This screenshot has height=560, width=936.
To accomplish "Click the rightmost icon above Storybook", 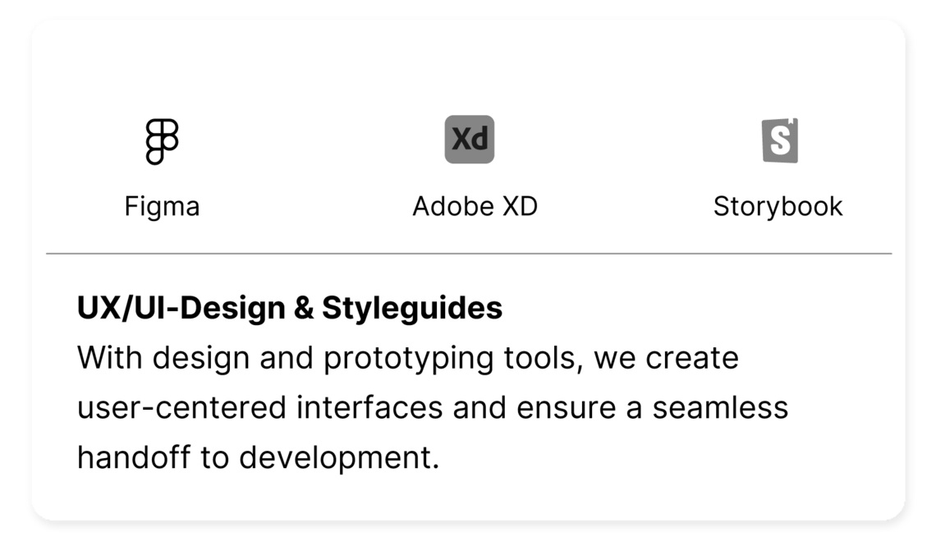I will pyautogui.click(x=778, y=139).
